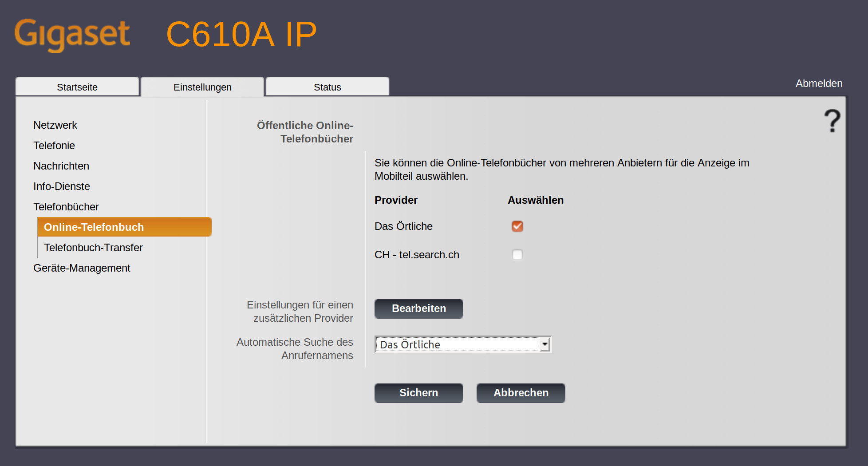Open the help question mark icon

pos(832,121)
